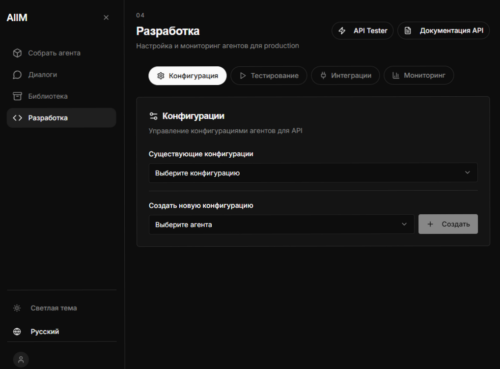Click the gear icon on Конфигурация tab
This screenshot has width=500, height=369.
pyautogui.click(x=161, y=76)
